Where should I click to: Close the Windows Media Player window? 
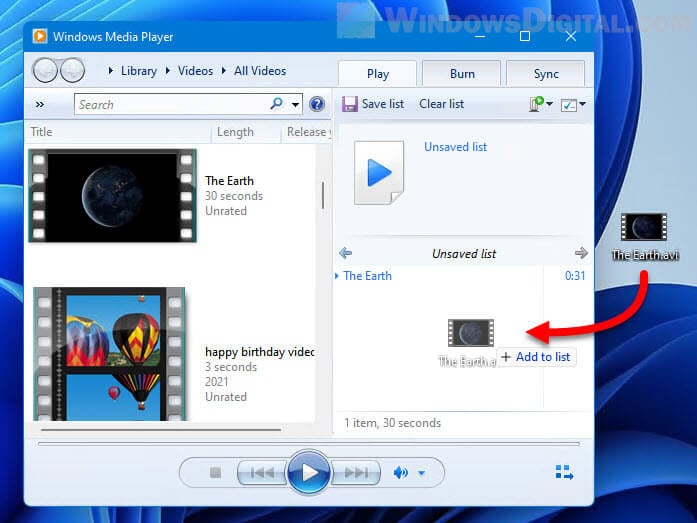click(571, 36)
